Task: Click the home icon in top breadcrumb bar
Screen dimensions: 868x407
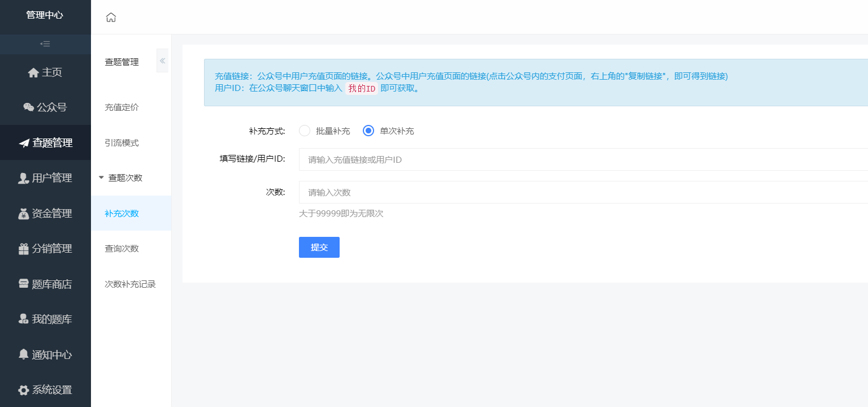Action: tap(111, 18)
